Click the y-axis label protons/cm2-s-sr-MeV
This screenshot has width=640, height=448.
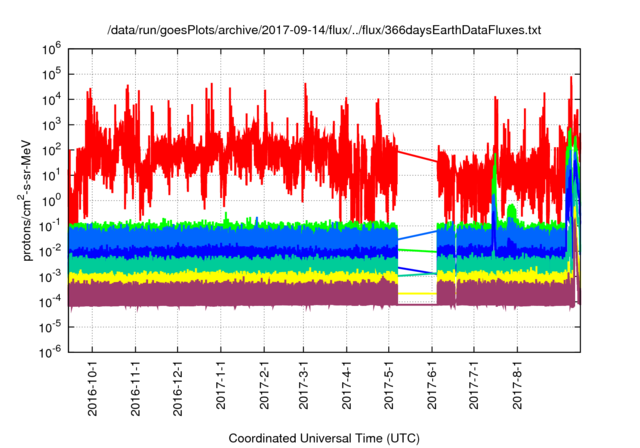(x=28, y=200)
